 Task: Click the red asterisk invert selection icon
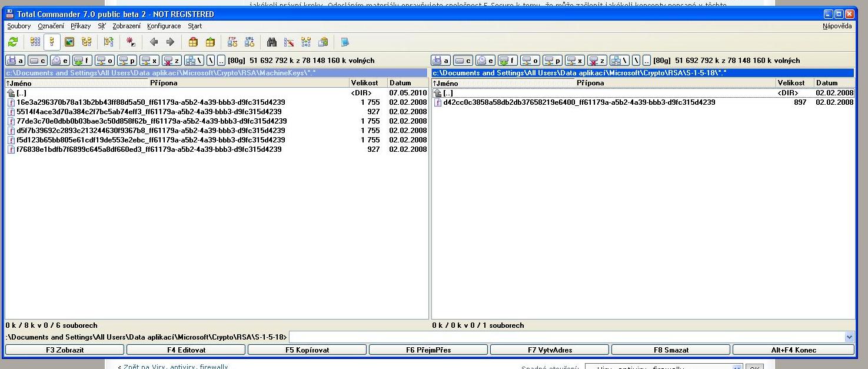pyautogui.click(x=131, y=42)
